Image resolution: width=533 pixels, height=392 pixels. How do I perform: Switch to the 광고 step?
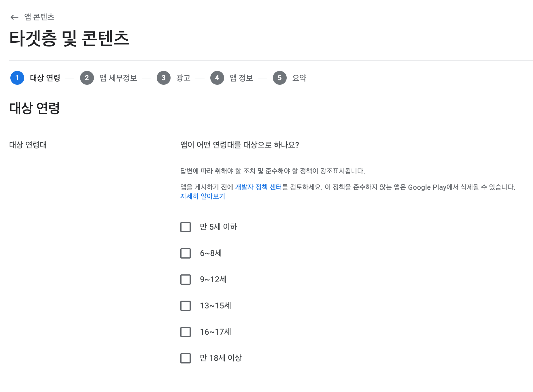pos(184,78)
